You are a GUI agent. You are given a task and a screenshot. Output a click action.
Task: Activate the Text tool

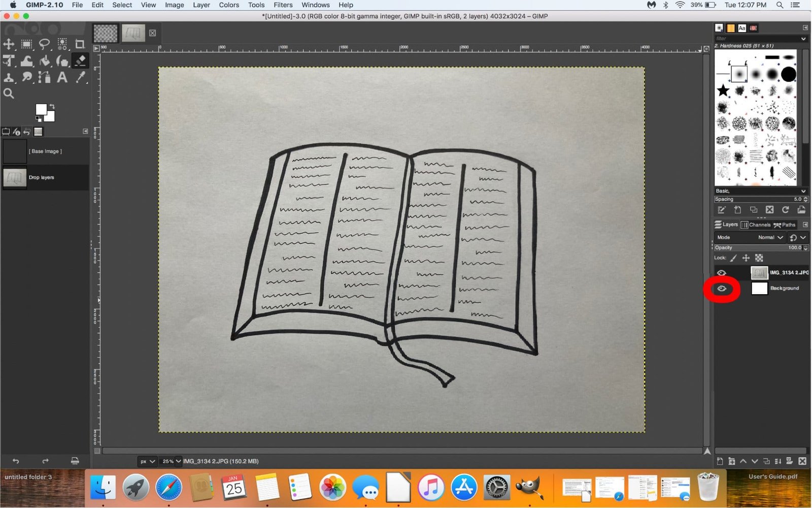62,77
